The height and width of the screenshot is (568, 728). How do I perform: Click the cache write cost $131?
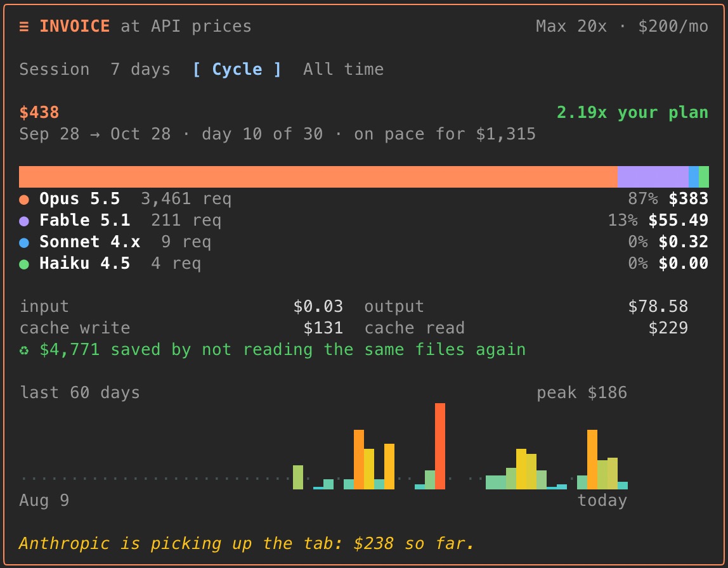point(323,328)
